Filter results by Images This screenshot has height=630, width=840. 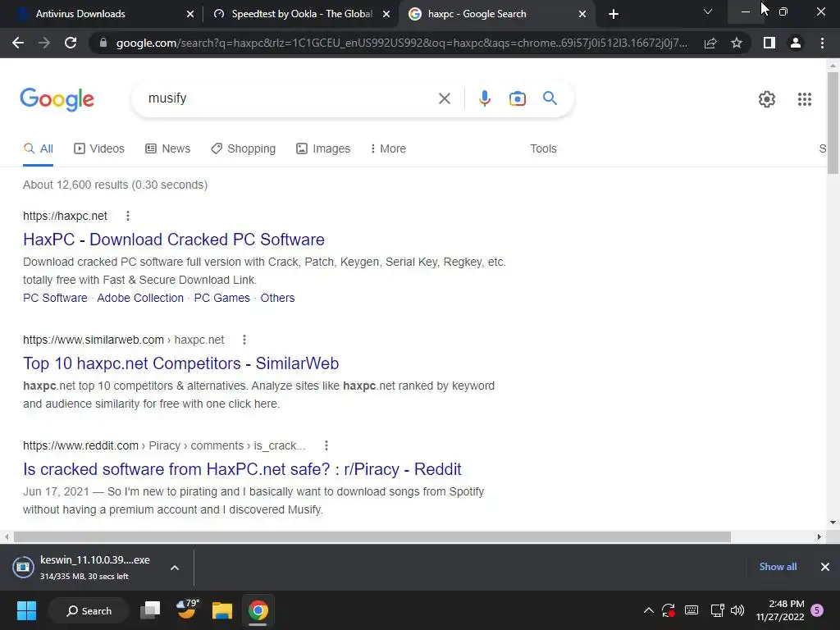pyautogui.click(x=323, y=149)
